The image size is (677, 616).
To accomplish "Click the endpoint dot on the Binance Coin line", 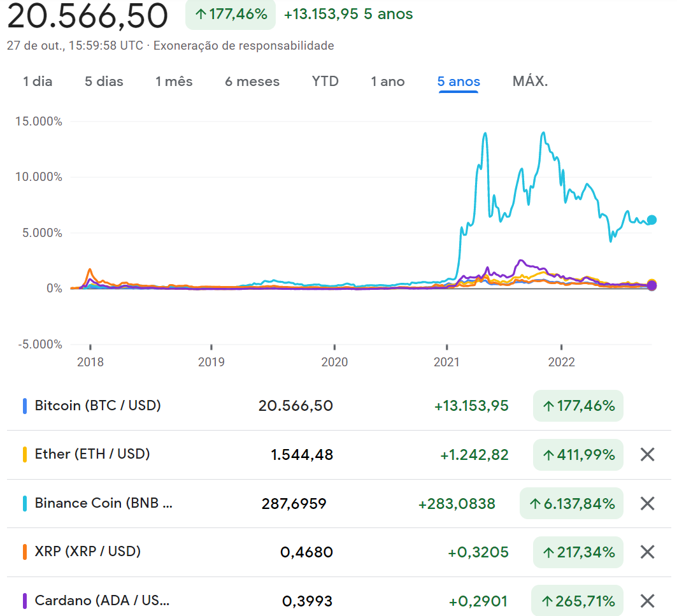I will coord(652,220).
